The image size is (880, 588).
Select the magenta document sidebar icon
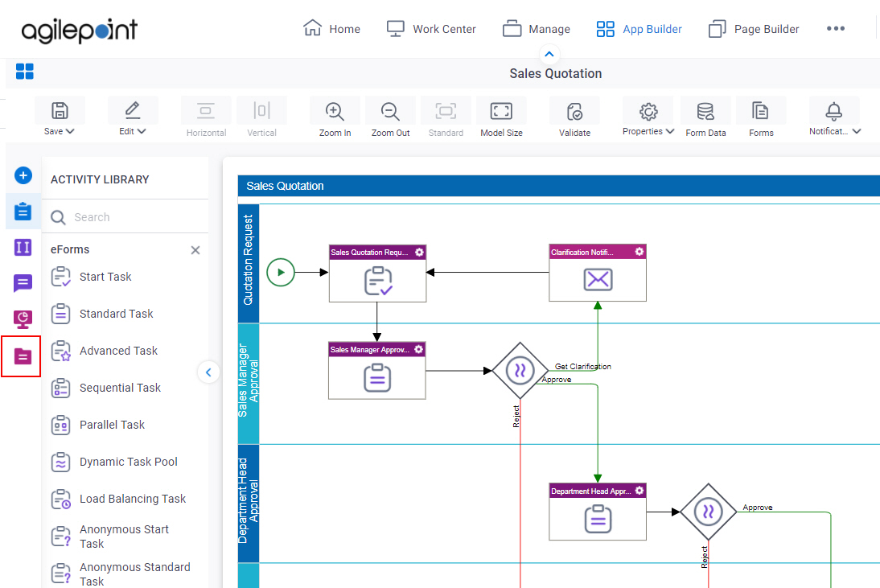(23, 356)
